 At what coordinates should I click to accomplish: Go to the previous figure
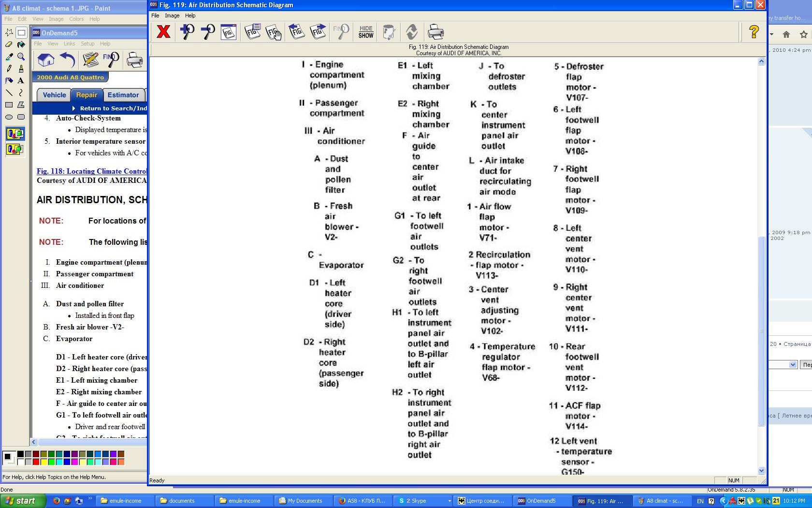point(296,32)
